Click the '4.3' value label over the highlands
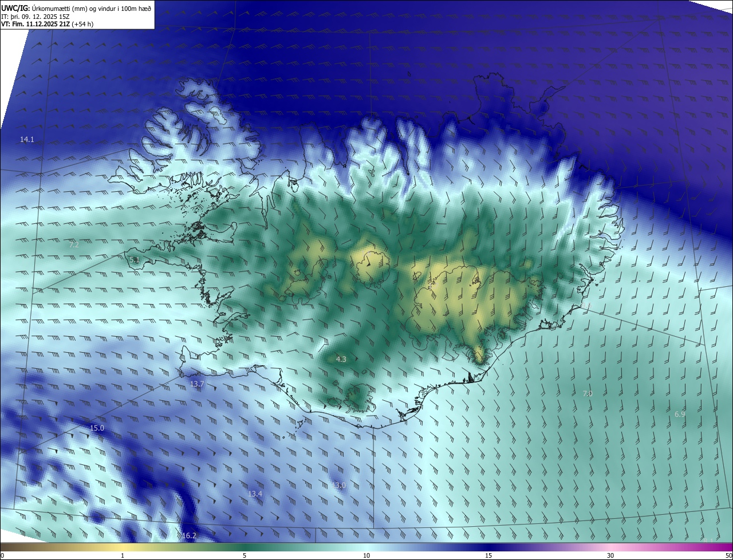The image size is (733, 560). 341,360
